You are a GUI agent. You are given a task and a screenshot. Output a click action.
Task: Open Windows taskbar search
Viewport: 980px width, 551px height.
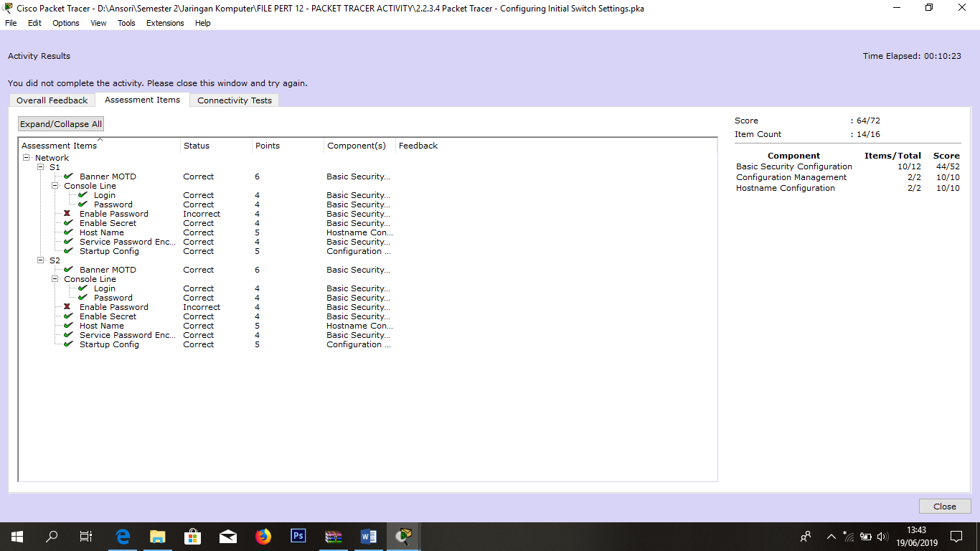52,537
